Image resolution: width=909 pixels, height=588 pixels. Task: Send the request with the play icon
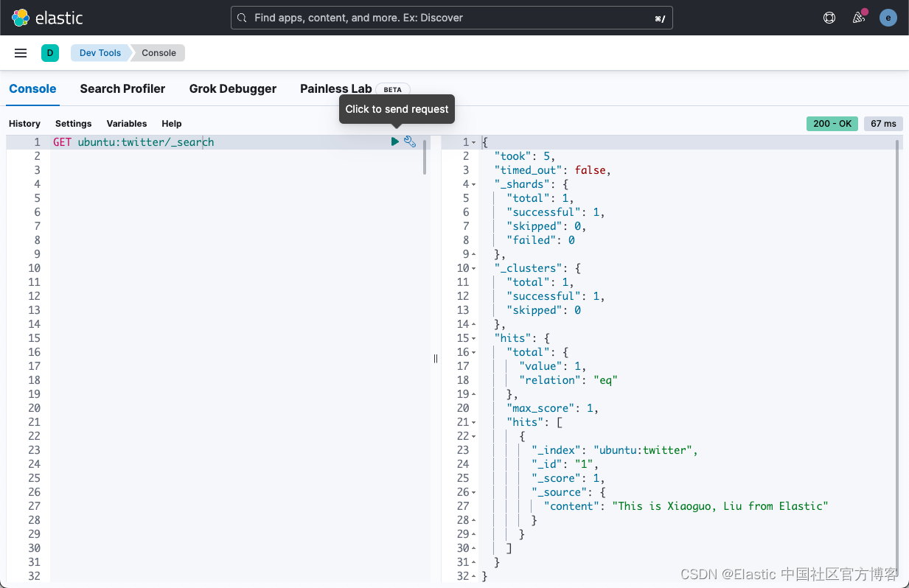coord(395,141)
